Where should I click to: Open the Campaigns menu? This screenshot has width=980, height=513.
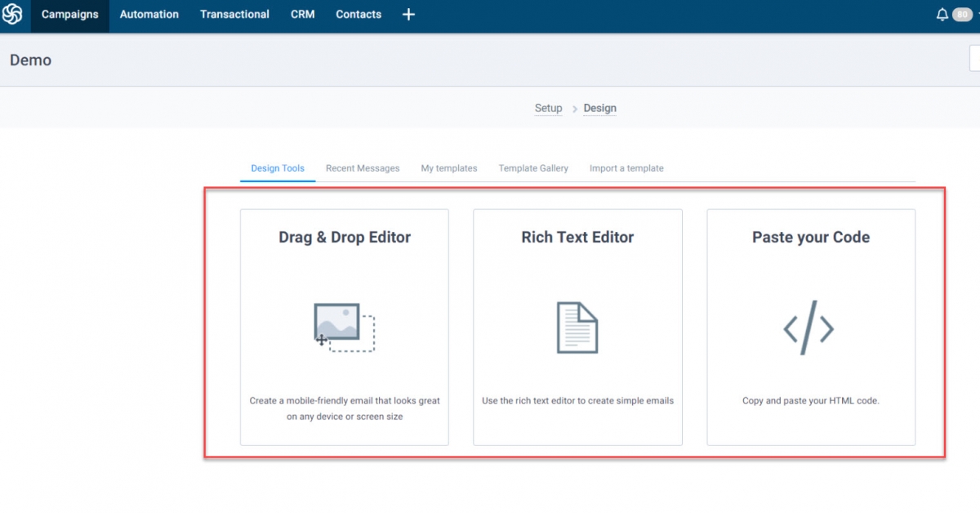pos(69,15)
